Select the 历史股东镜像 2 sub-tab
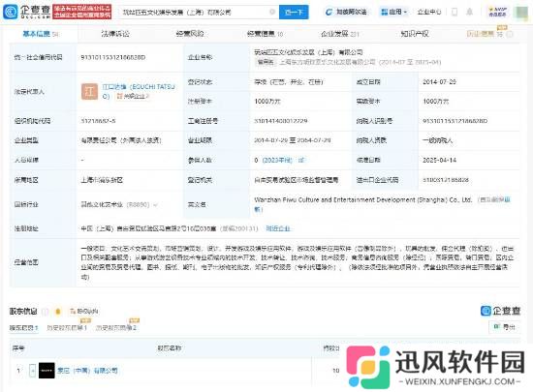The image size is (533, 392). coord(116,327)
